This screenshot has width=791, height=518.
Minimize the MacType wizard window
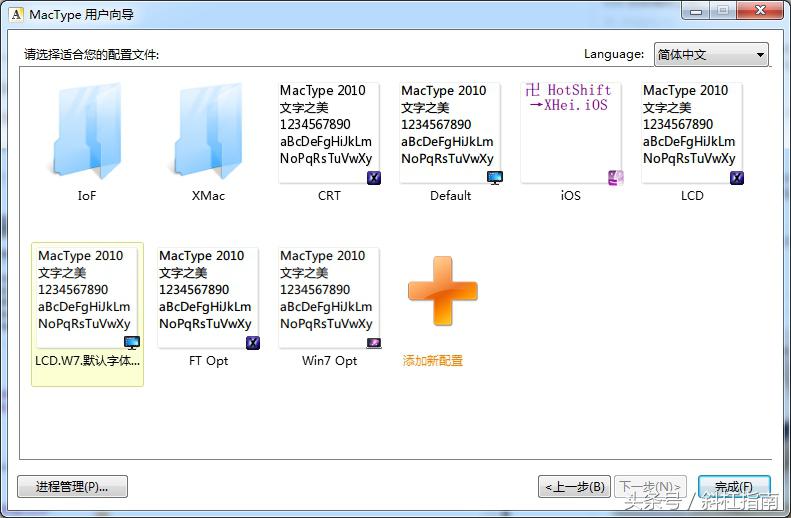point(696,10)
